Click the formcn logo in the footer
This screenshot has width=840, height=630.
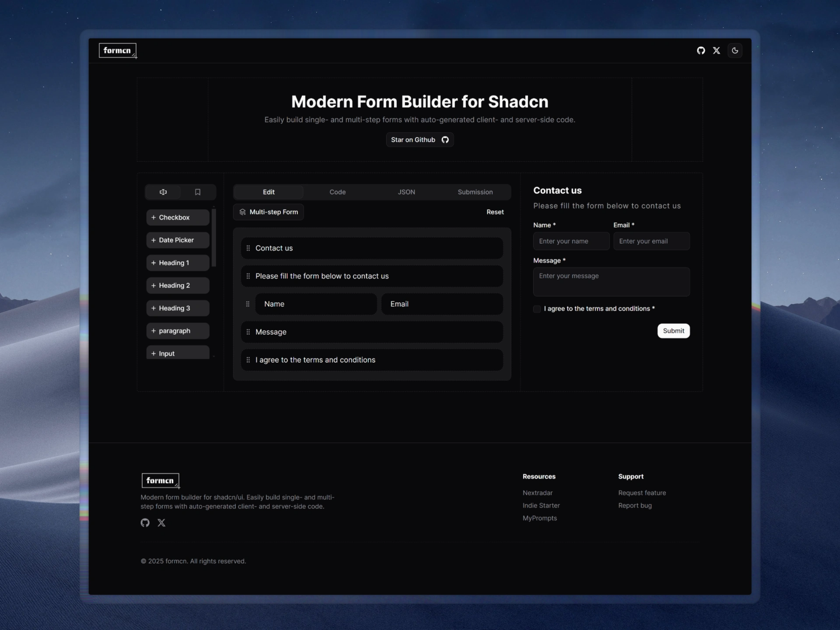click(x=161, y=481)
